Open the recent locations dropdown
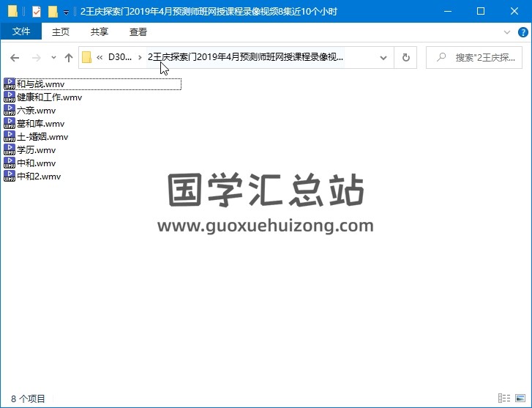532x408 pixels. pos(53,58)
